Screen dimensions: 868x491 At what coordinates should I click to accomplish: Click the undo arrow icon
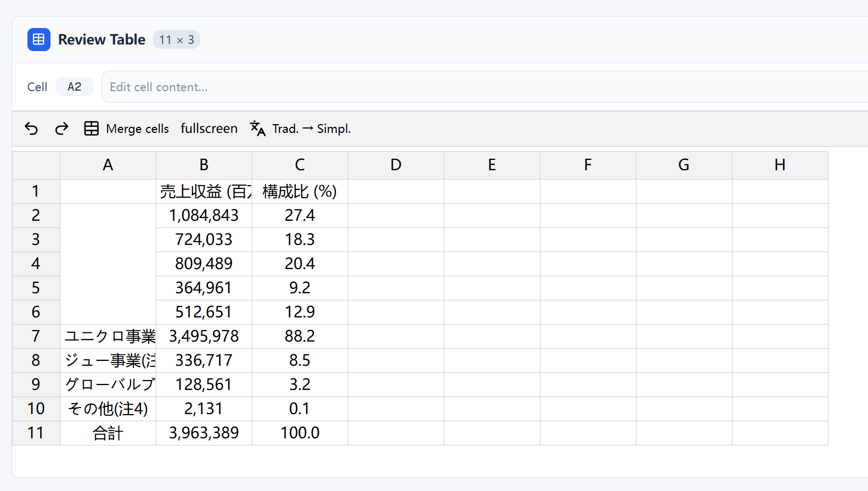(31, 129)
